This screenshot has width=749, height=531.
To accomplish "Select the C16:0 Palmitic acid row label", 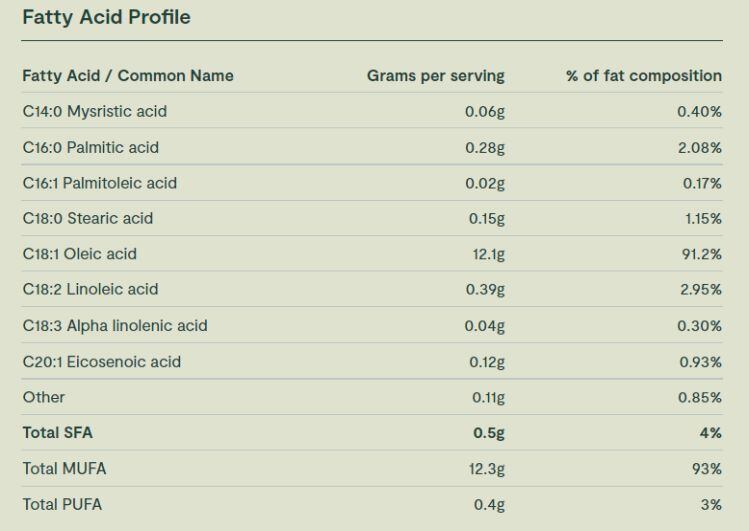I will 90,147.
